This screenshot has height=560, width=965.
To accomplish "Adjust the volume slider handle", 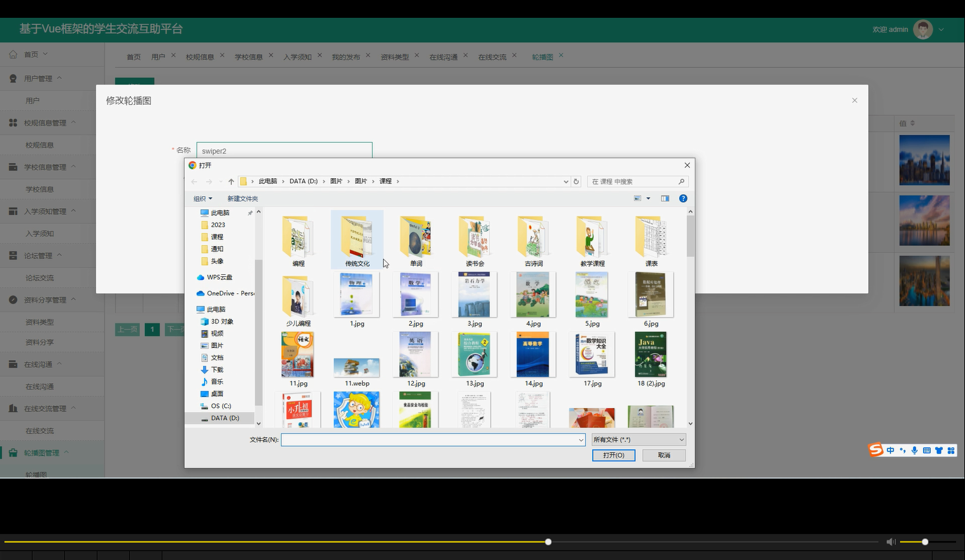I will [925, 542].
